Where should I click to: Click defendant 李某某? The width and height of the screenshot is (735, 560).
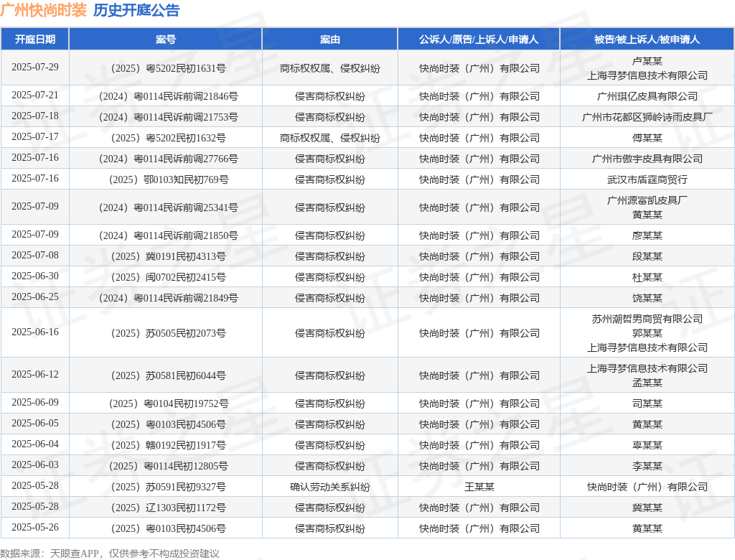tap(647, 466)
